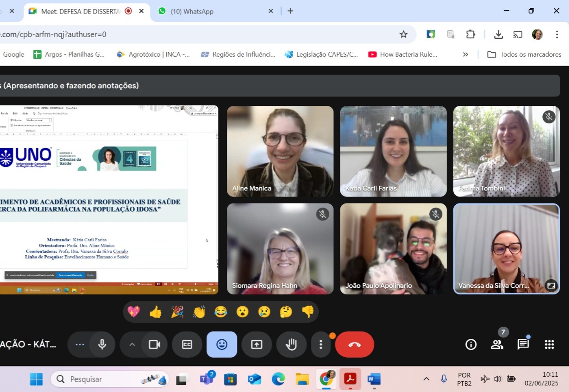Toggle the camera on or off
569x392 pixels.
[154, 345]
